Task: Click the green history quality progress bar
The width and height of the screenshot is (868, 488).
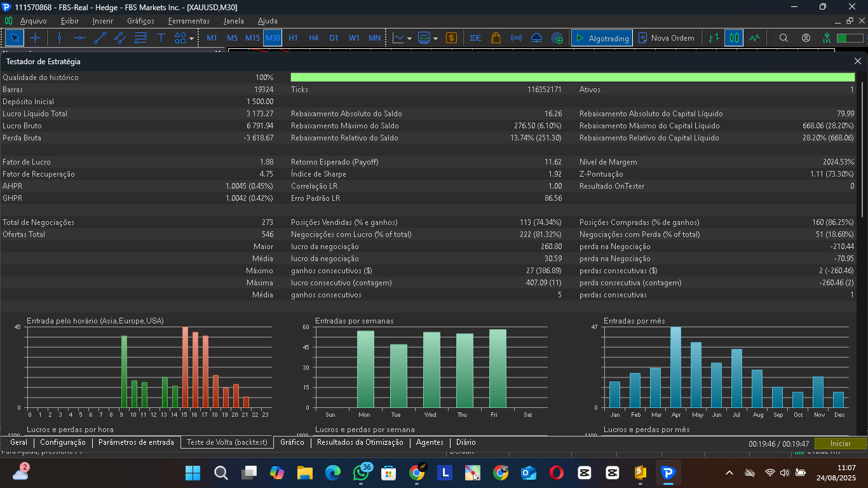Action: point(572,78)
